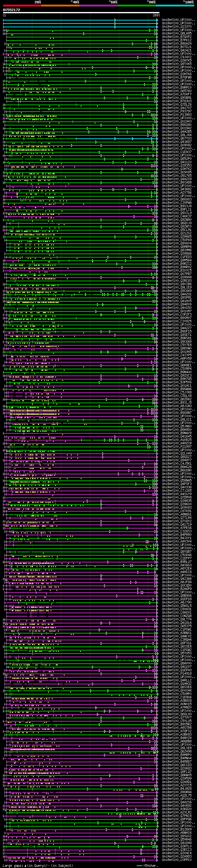
Task: Select hit label UniRef100_Q58NA5
Action: [177, 481]
